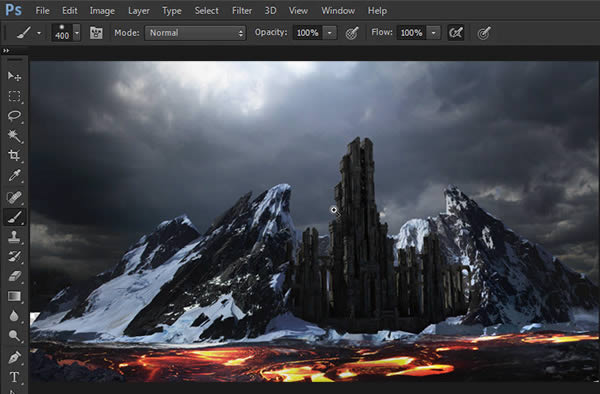600x394 pixels.
Task: Activate the Type tool
Action: coord(15,377)
